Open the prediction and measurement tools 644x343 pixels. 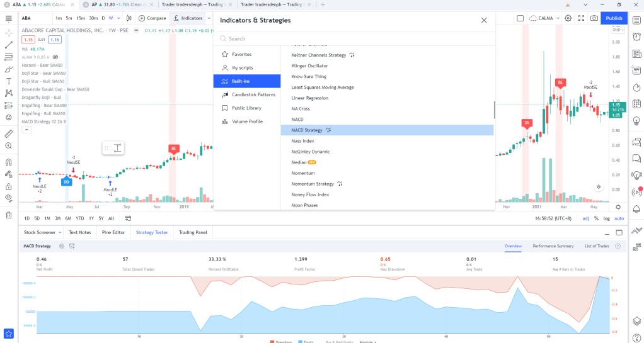[x=9, y=106]
